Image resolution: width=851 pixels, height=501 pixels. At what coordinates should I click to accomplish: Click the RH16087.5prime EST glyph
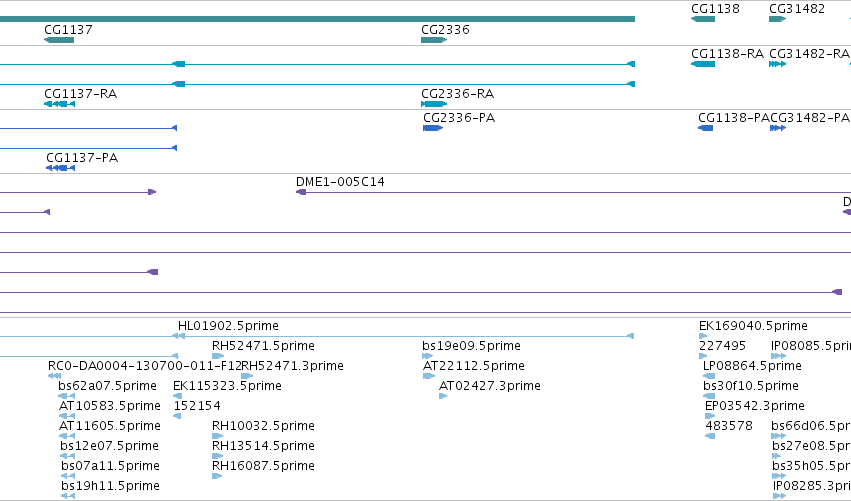pyautogui.click(x=217, y=476)
